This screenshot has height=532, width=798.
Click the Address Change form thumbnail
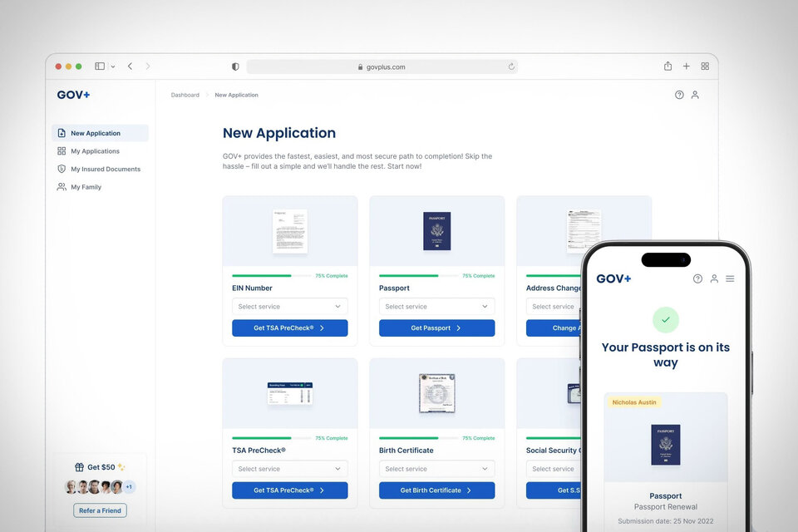[x=584, y=231]
